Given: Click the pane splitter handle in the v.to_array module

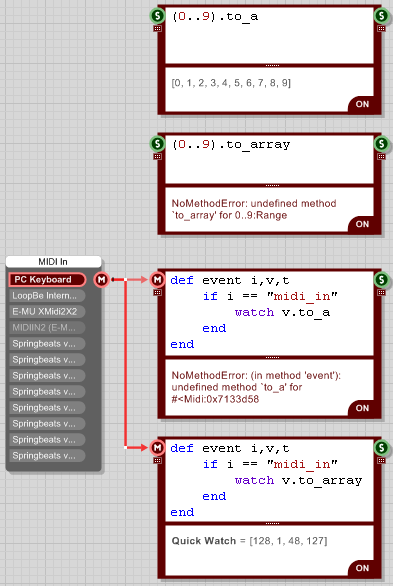Looking at the screenshot, I should [x=272, y=524].
